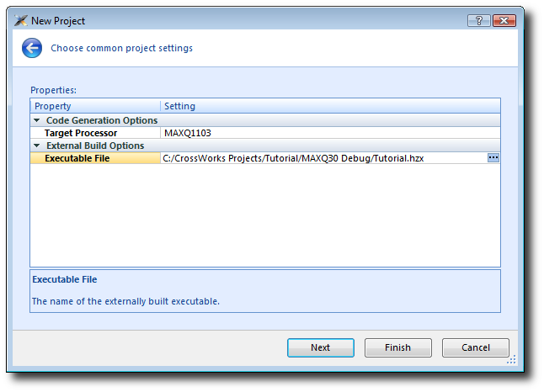This screenshot has width=544, height=392.
Task: Cancel the new project wizard
Action: [x=477, y=347]
